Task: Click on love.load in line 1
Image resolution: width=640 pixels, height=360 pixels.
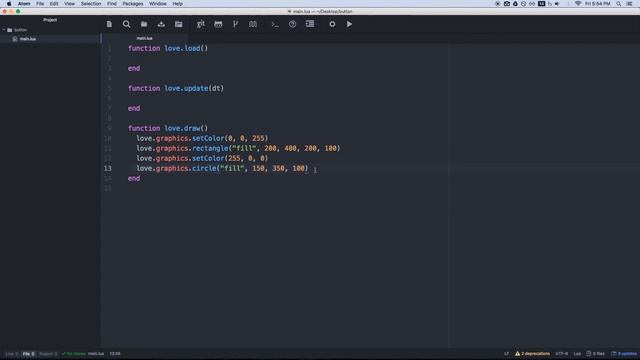Action: (182, 48)
